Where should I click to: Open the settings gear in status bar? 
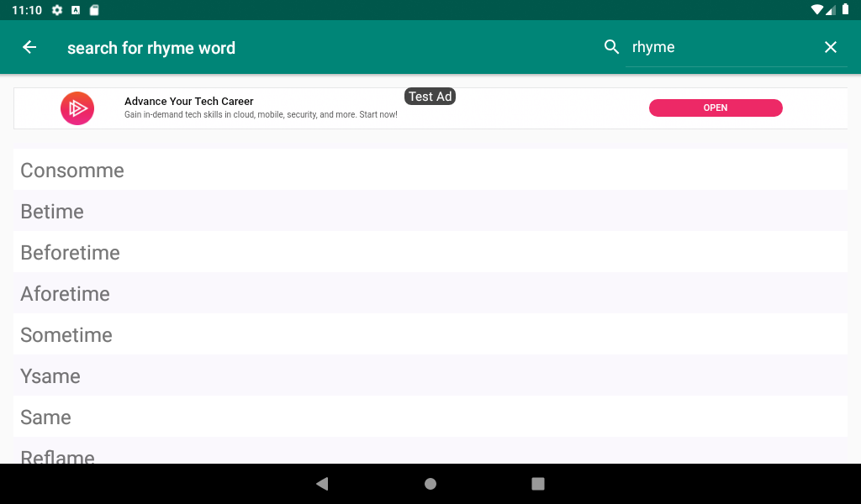click(57, 10)
